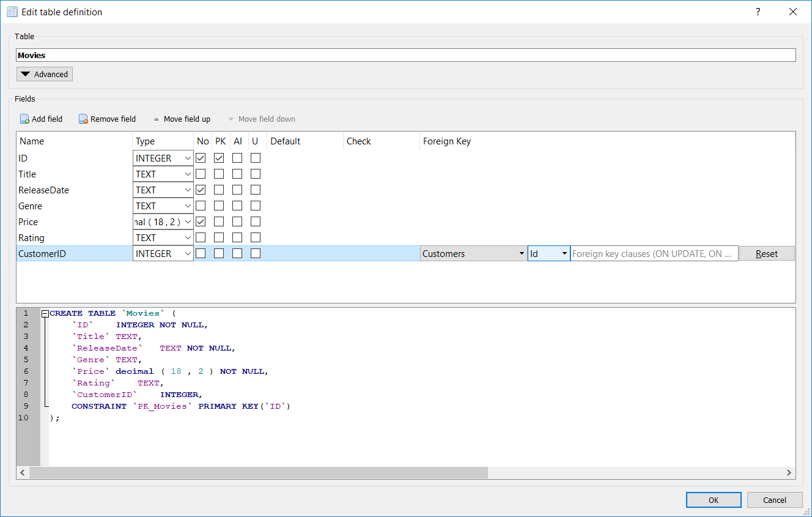This screenshot has width=812, height=517.
Task: Click the OK button
Action: point(714,500)
